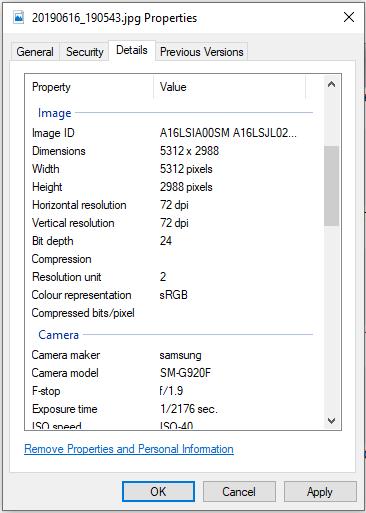Select the F-stop property label
The width and height of the screenshot is (366, 513).
tap(46, 391)
